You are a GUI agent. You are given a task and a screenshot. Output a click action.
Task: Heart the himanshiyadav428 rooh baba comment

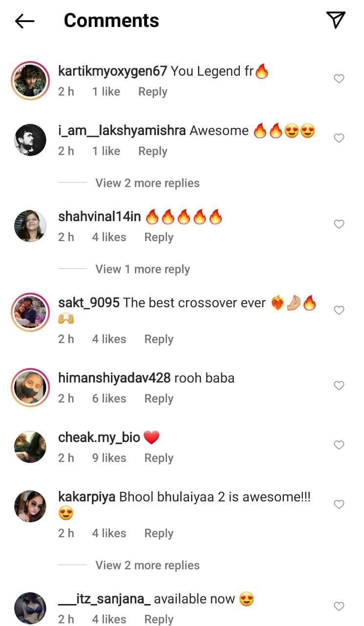[339, 386]
